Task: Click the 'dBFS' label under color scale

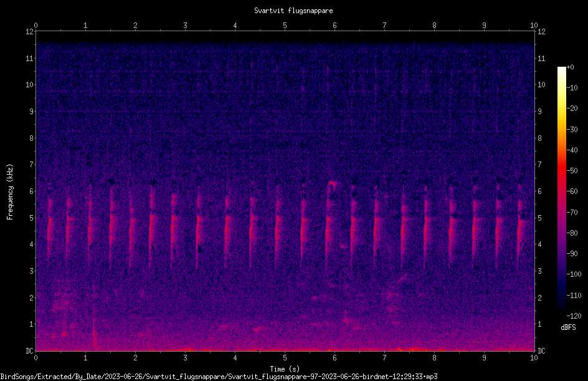Action: click(x=568, y=327)
